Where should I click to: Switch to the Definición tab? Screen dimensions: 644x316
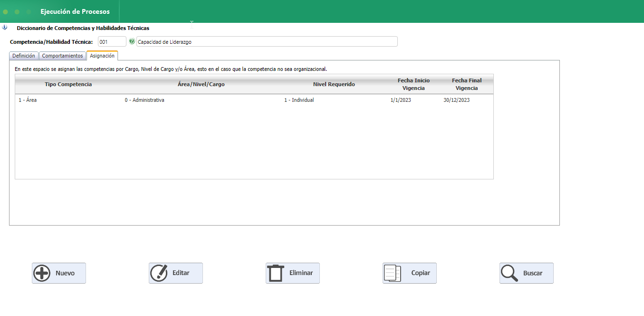pos(24,56)
